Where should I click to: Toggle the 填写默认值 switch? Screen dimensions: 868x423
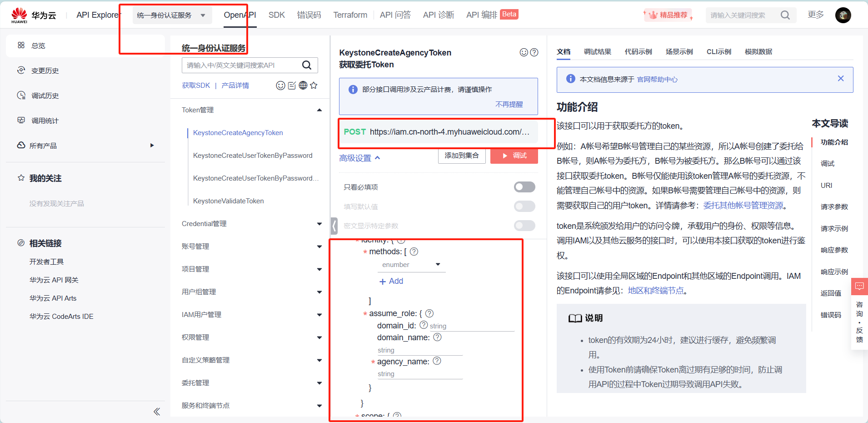524,206
